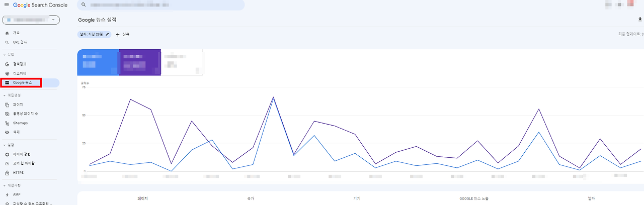Click the download export icon
This screenshot has height=205, width=644.
tap(640, 19)
